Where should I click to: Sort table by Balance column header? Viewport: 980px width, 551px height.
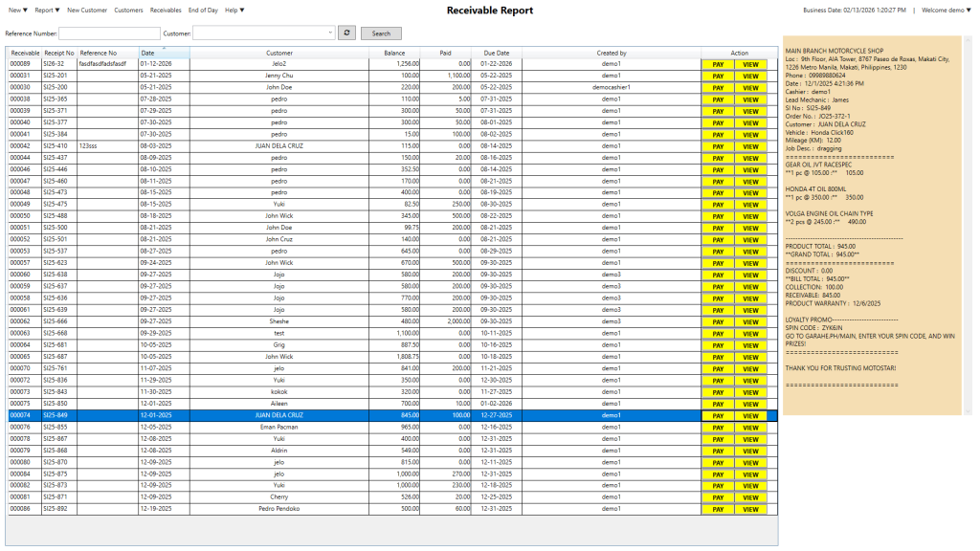click(394, 54)
